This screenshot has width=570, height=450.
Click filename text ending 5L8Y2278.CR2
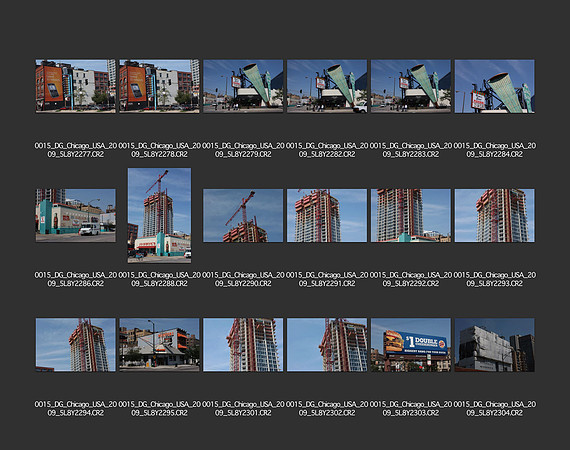pyautogui.click(x=159, y=150)
